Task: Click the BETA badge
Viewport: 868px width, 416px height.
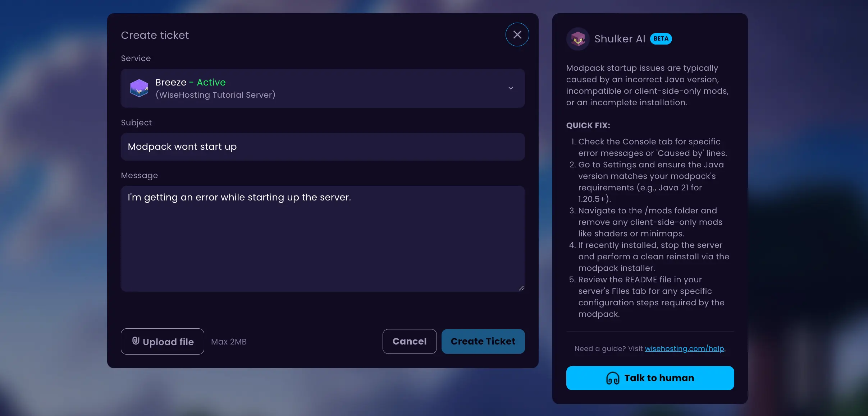Action: coord(661,39)
